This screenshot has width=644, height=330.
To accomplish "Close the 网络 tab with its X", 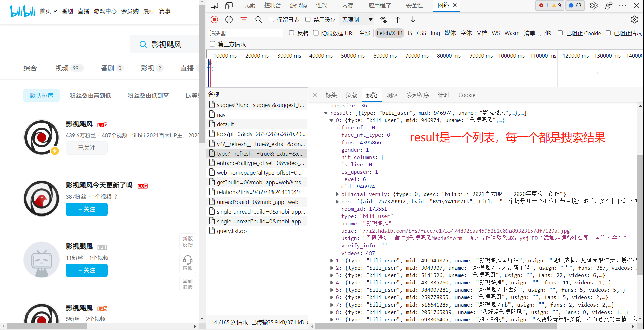I will click(455, 5).
